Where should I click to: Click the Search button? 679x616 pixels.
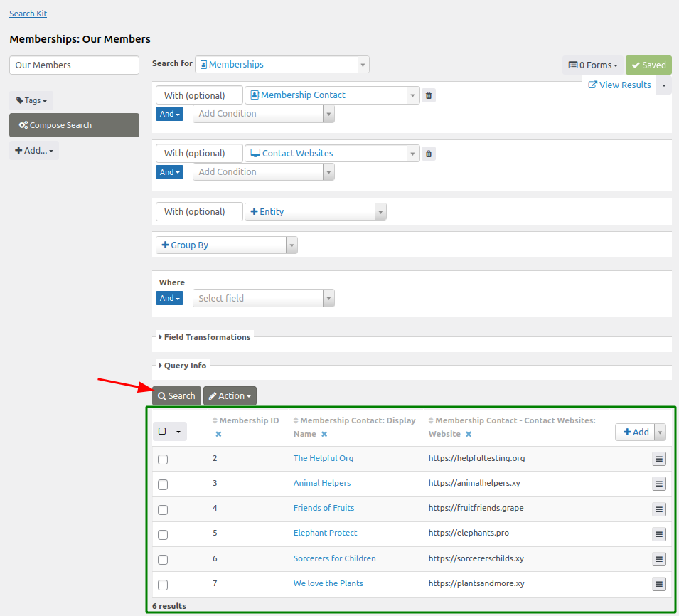point(176,396)
